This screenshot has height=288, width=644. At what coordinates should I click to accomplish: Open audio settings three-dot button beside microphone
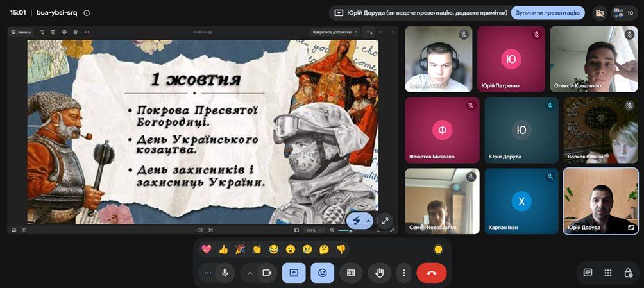(208, 273)
